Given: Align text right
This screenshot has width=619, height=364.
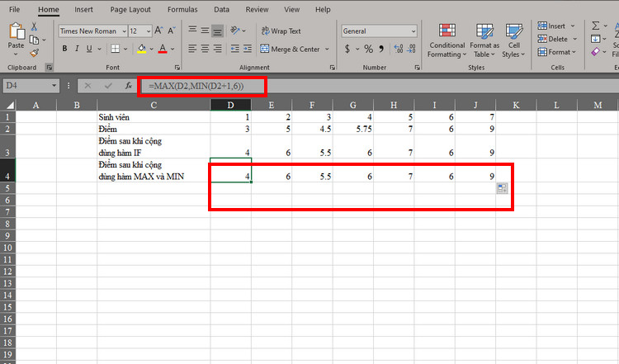Looking at the screenshot, I should click(x=218, y=49).
